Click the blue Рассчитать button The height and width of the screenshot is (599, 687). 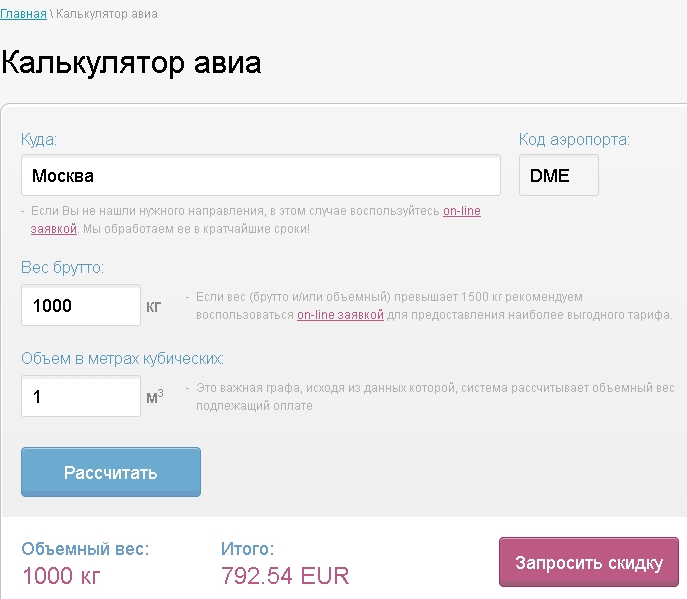click(x=111, y=472)
